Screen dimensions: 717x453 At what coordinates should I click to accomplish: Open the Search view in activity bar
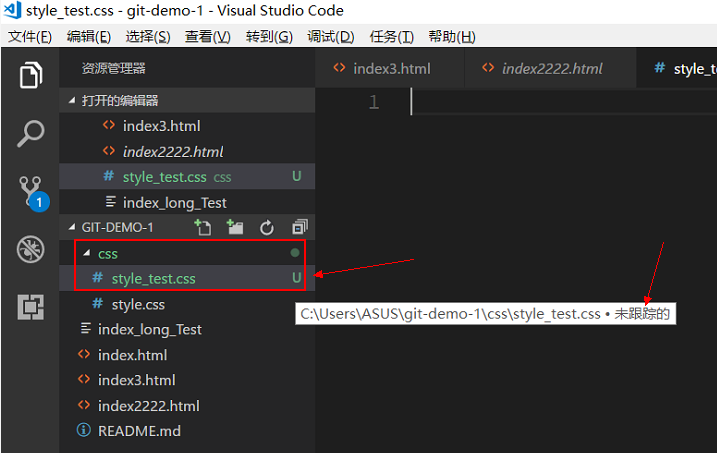[x=31, y=133]
